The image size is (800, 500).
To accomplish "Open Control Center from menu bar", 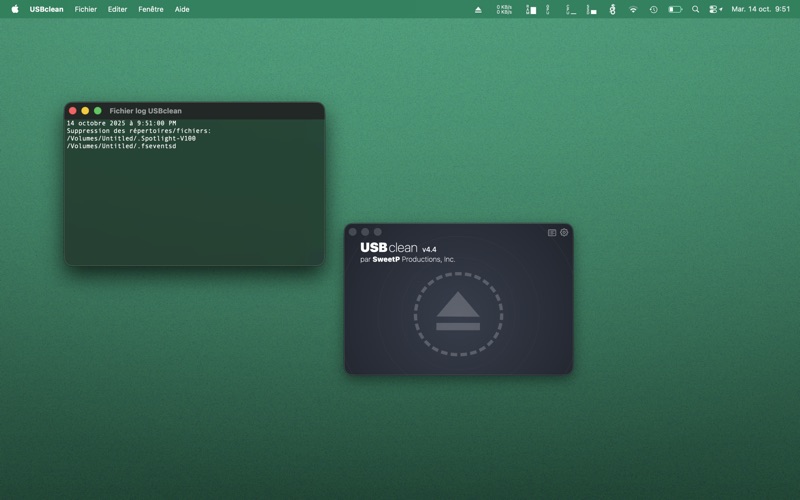I will click(x=715, y=9).
